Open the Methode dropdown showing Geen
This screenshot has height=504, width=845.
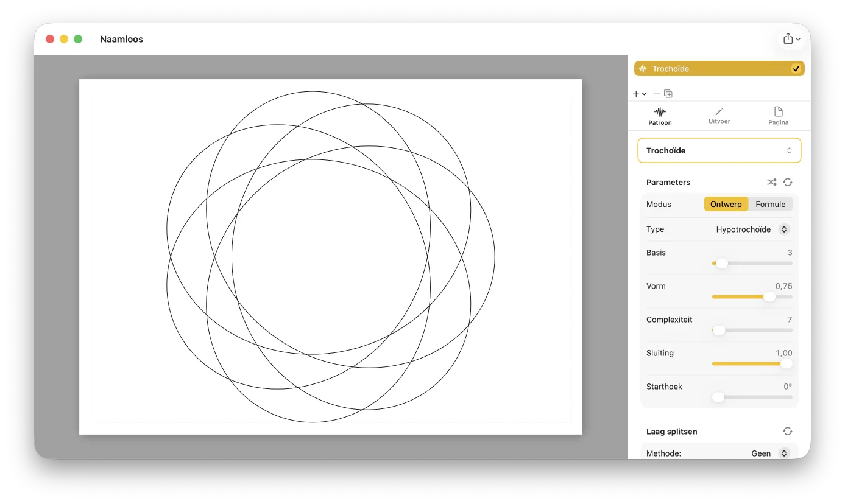pyautogui.click(x=770, y=453)
